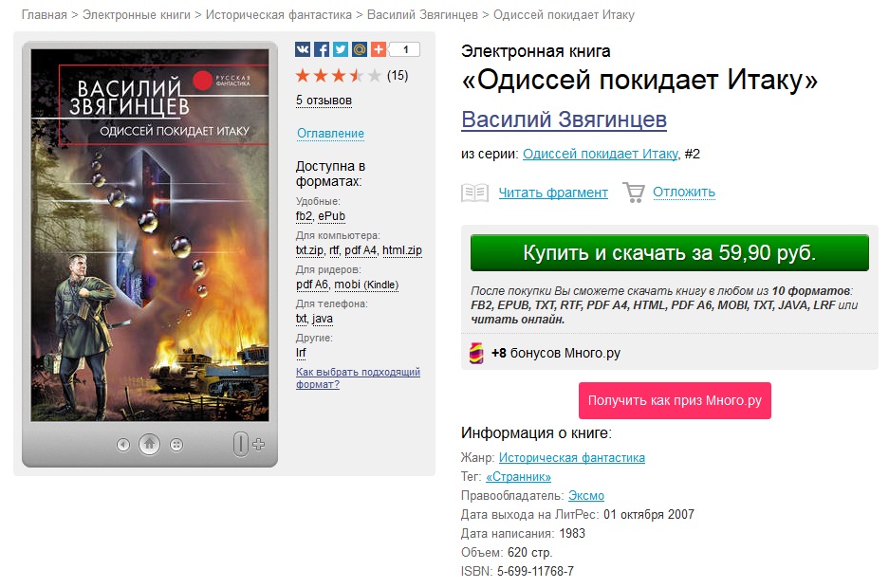The height and width of the screenshot is (588, 889).
Task: Open the Оглавление table of contents
Action: pyautogui.click(x=330, y=134)
